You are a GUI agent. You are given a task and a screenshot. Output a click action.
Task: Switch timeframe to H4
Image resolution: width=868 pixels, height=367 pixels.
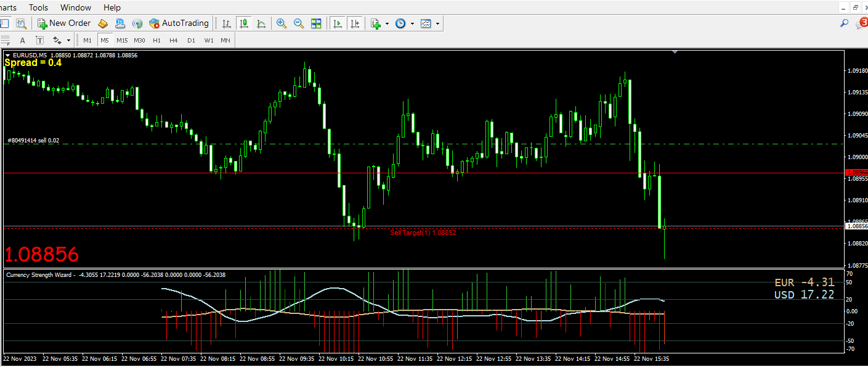pyautogui.click(x=174, y=40)
